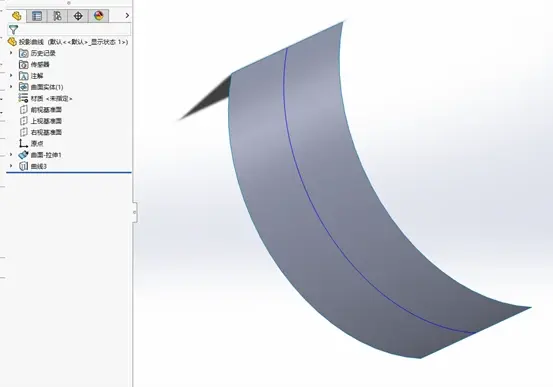Select the root part 投影曲线 node
This screenshot has width=553, height=387.
tap(68, 42)
